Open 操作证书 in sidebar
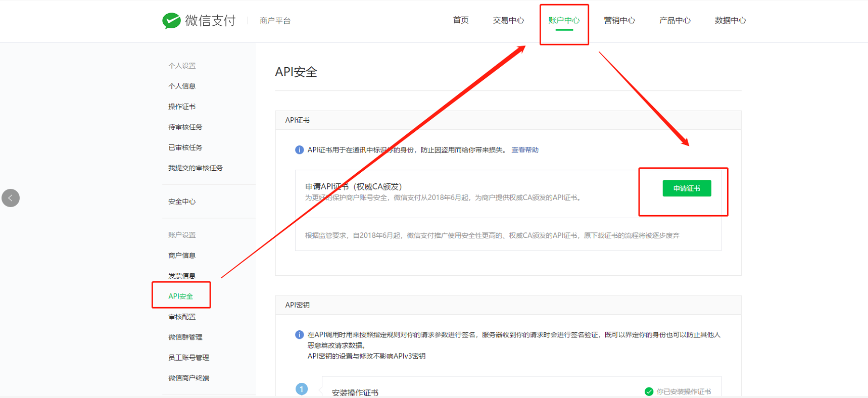The height and width of the screenshot is (398, 868). tap(182, 107)
